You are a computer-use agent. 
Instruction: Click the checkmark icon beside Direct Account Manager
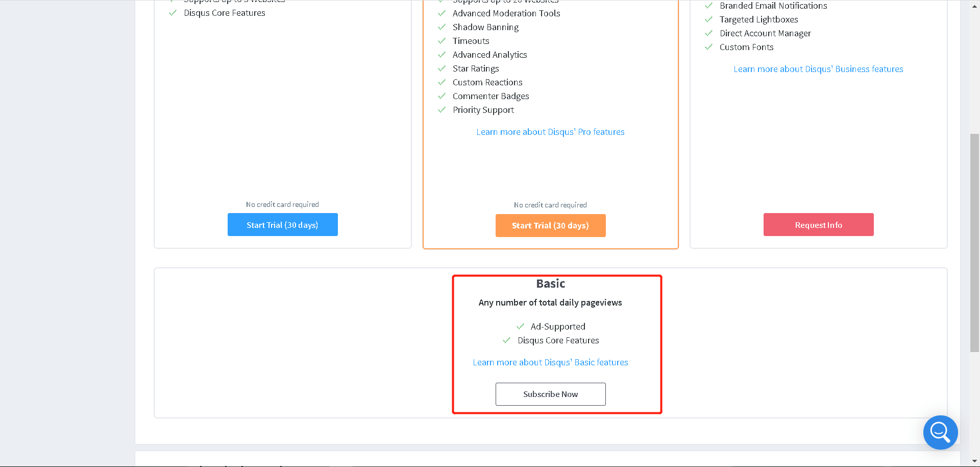point(708,33)
